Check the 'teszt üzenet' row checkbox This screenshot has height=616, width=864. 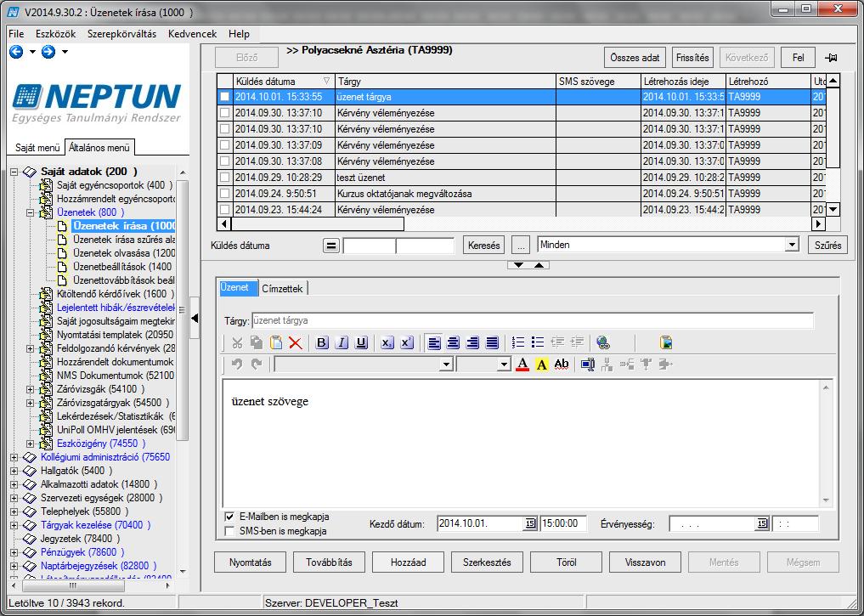[224, 178]
